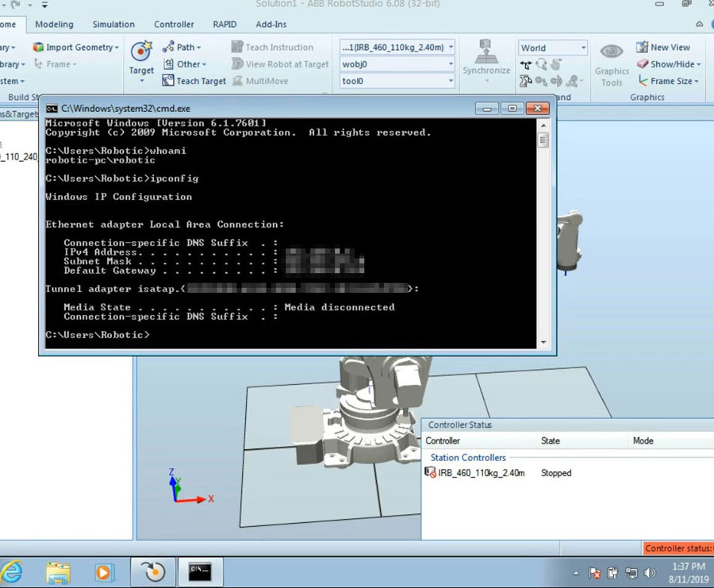This screenshot has height=588, width=714.
Task: Open Internet Explorer from taskbar
Action: 13,571
